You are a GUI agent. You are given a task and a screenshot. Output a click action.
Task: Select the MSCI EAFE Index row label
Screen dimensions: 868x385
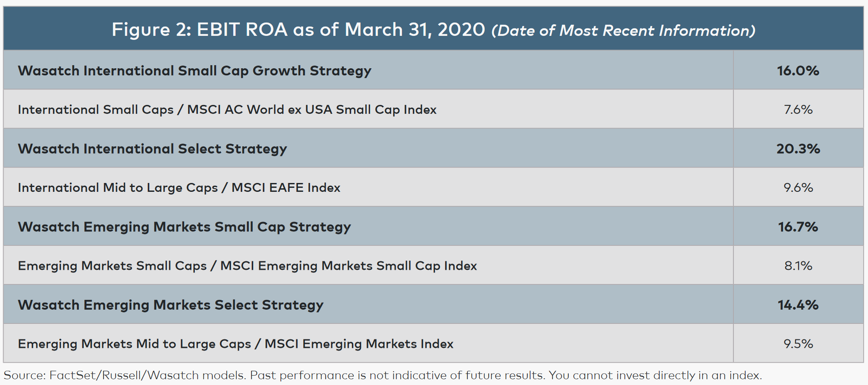pos(179,187)
